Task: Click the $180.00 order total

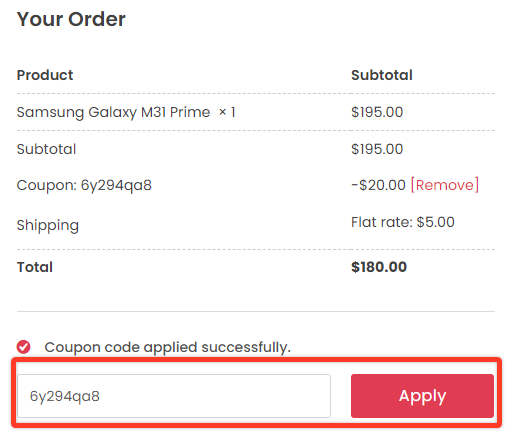Action: pos(379,267)
